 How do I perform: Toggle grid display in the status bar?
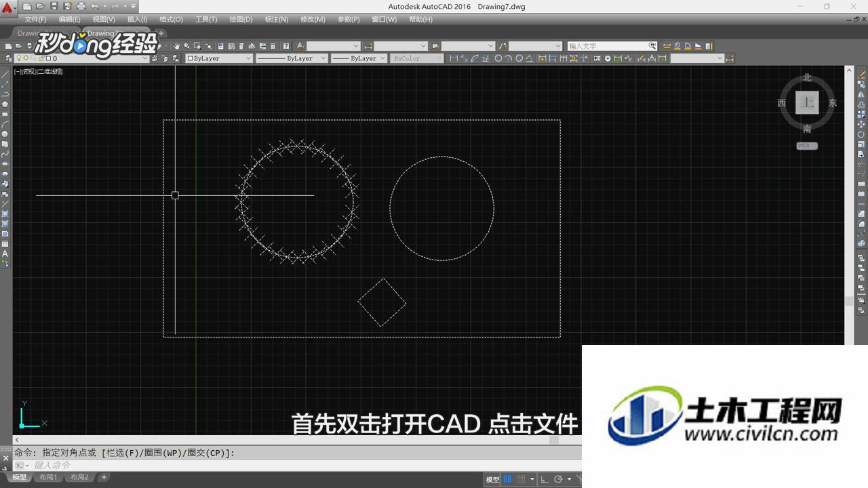click(x=507, y=479)
